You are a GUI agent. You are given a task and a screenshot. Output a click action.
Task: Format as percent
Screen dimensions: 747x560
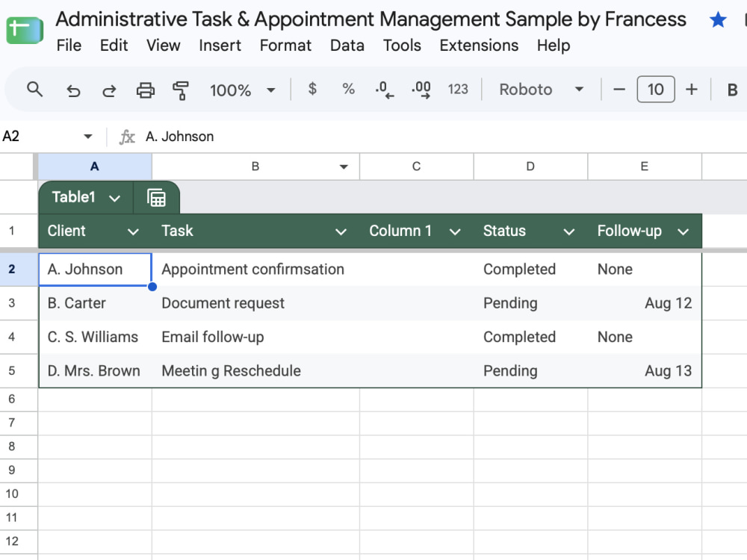[x=348, y=89]
